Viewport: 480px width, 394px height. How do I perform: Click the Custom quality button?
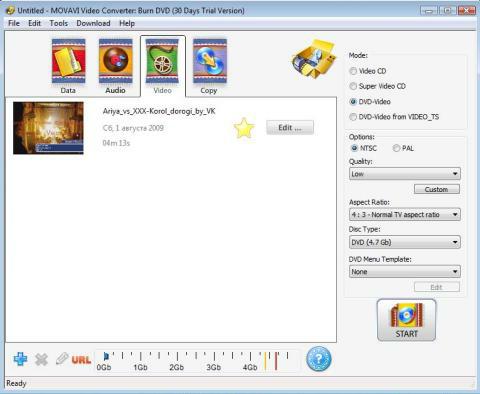click(437, 189)
